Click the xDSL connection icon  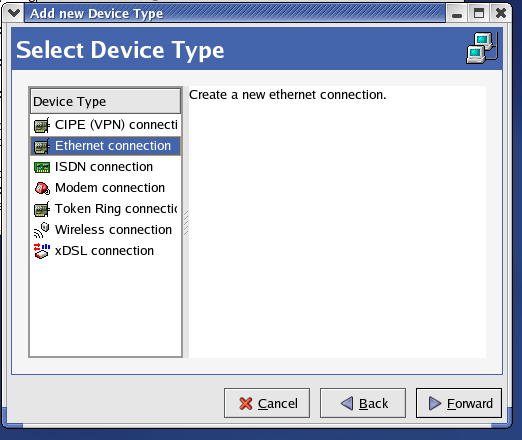[x=42, y=251]
